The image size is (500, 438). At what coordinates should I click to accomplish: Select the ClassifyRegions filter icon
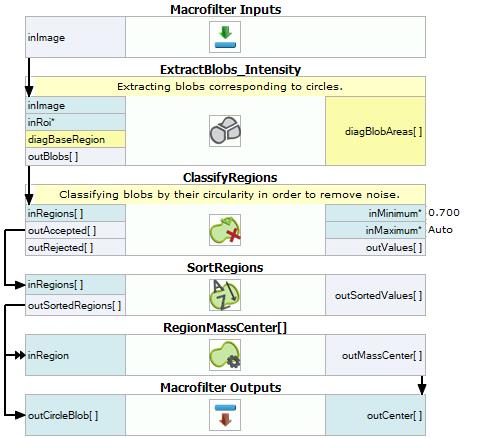click(x=225, y=230)
